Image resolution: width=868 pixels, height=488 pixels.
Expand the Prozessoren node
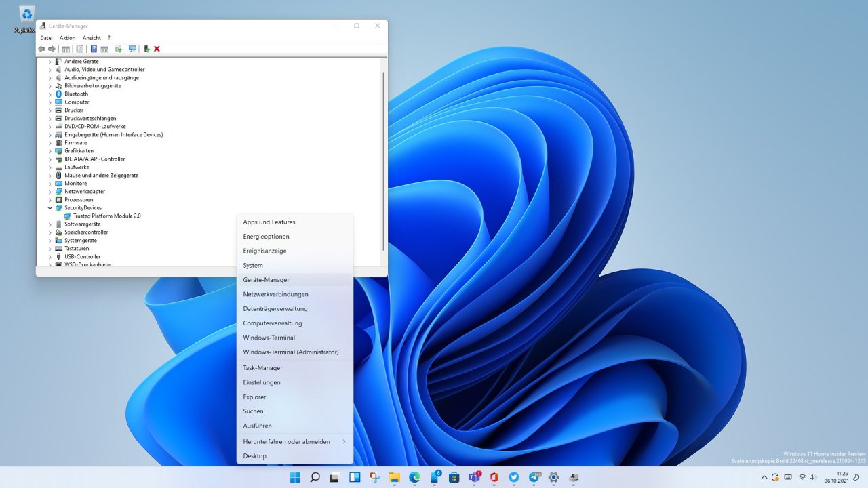pyautogui.click(x=50, y=200)
